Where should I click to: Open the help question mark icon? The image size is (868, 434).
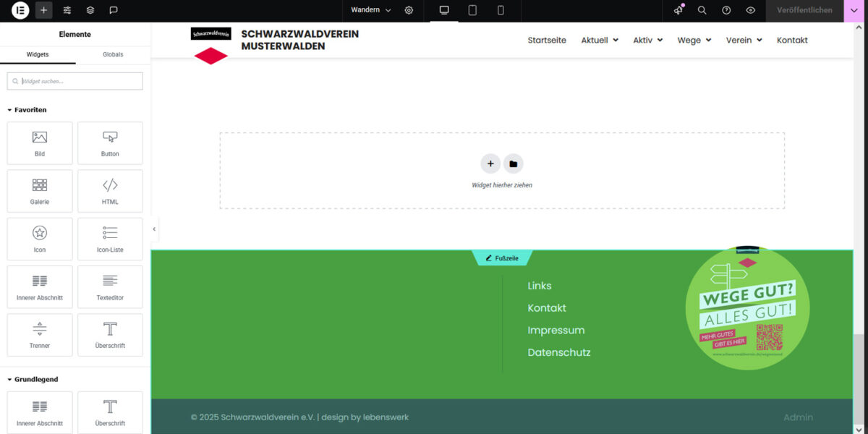coord(726,10)
